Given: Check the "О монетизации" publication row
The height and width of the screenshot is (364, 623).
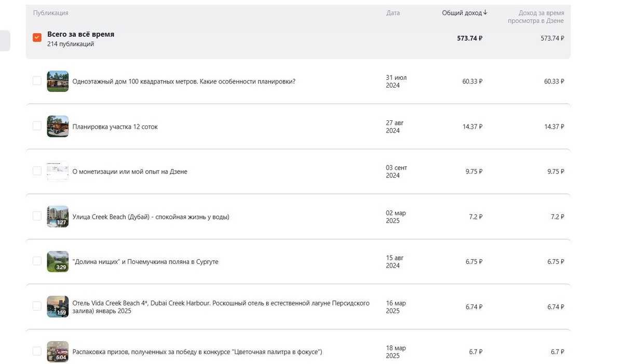Looking at the screenshot, I should coord(37,171).
